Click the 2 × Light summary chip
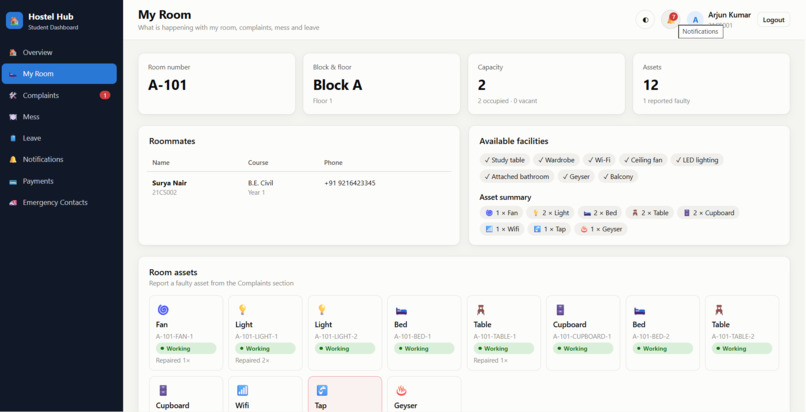Screen dimensions: 806x412 550,213
